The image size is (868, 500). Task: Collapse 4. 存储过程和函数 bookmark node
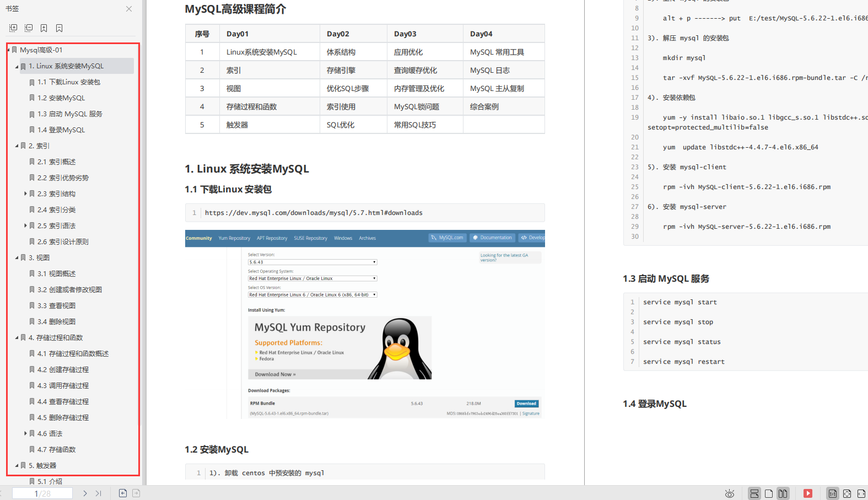coord(17,338)
